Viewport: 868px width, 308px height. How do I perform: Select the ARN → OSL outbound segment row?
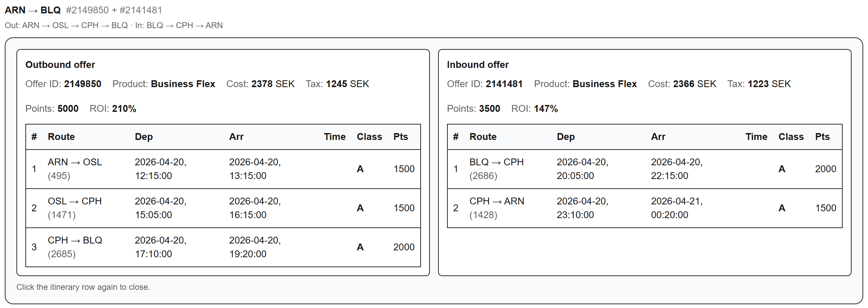coord(223,169)
